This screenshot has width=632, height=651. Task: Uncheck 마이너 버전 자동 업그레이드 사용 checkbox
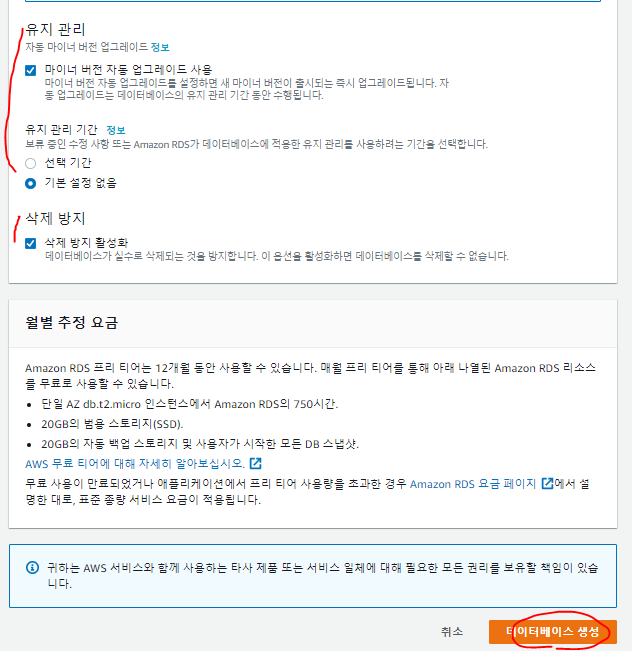click(x=30, y=70)
